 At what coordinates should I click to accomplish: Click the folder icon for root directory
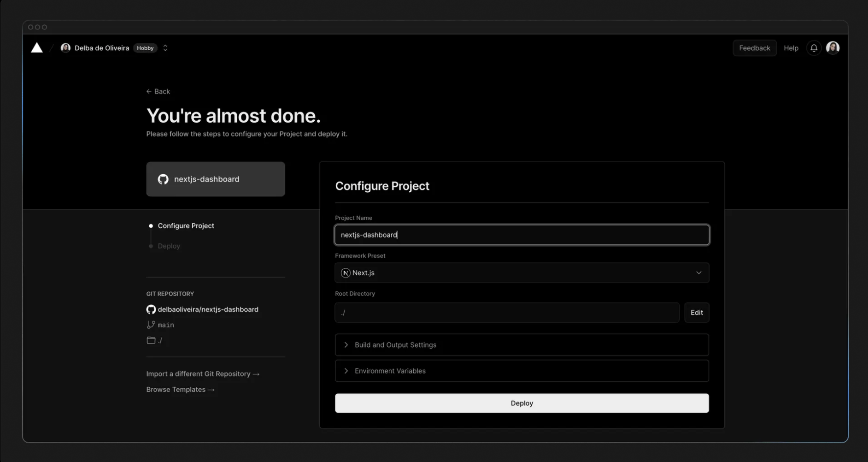tap(151, 340)
